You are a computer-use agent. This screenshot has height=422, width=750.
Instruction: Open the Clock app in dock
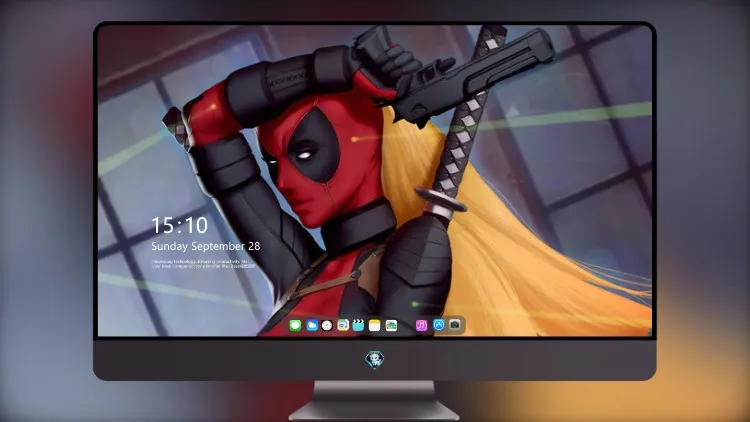tap(327, 326)
